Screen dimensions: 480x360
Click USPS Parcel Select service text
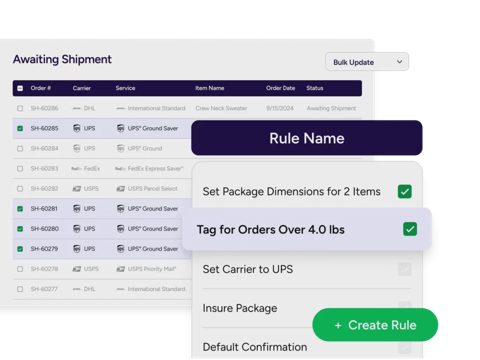pyautogui.click(x=152, y=189)
